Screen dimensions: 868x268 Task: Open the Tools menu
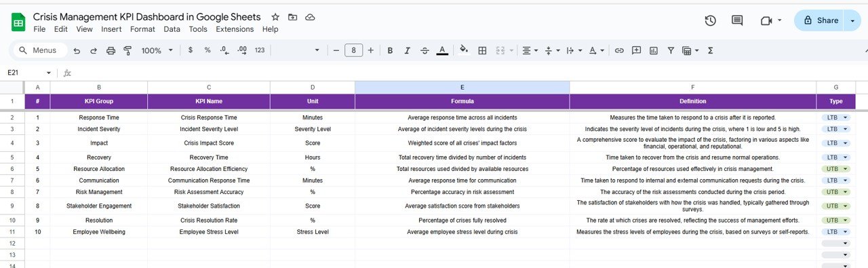coord(198,29)
